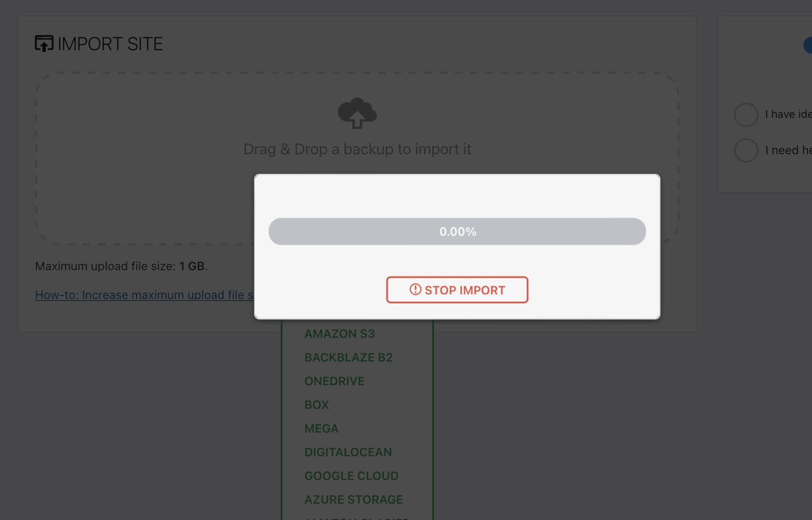The width and height of the screenshot is (812, 520).
Task: Select the 'I have ide...' radio option
Action: (746, 114)
